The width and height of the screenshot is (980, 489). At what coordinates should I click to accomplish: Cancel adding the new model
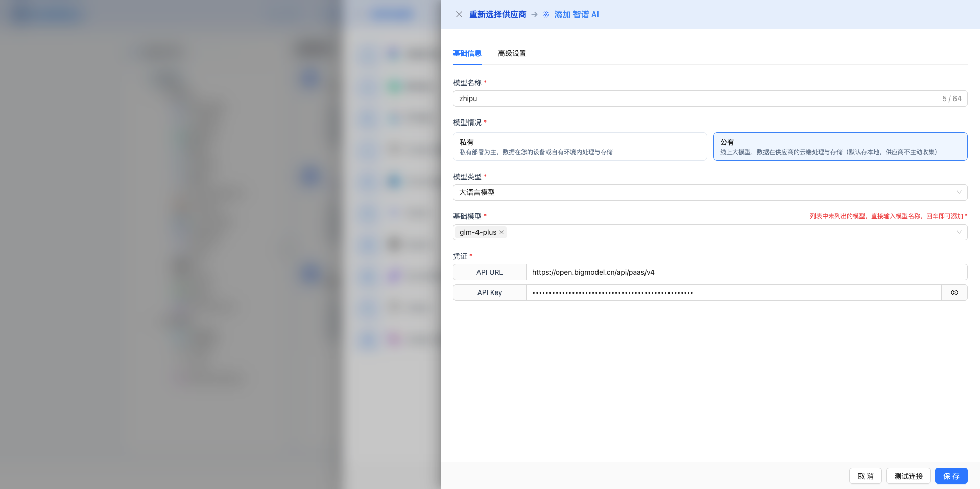[865, 476]
